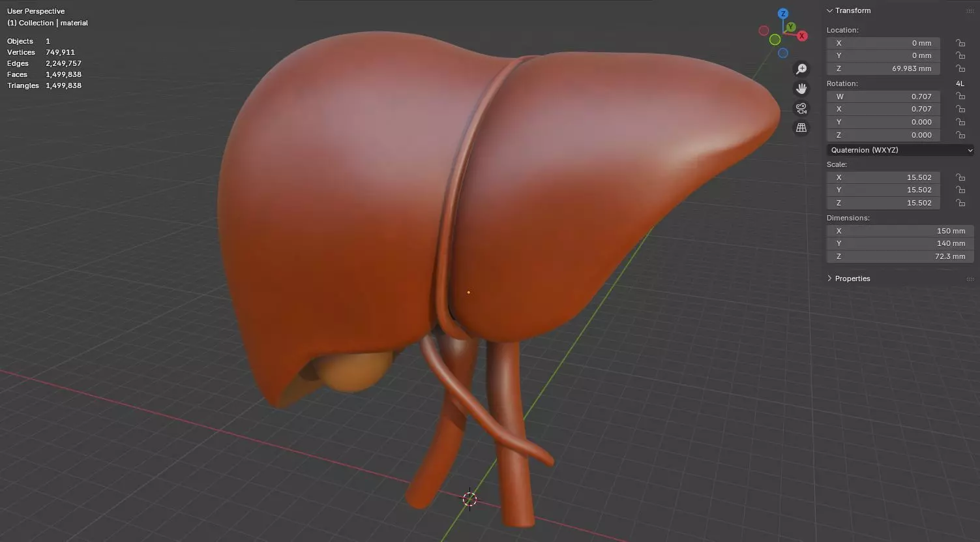Toggle lock for Location X

960,43
